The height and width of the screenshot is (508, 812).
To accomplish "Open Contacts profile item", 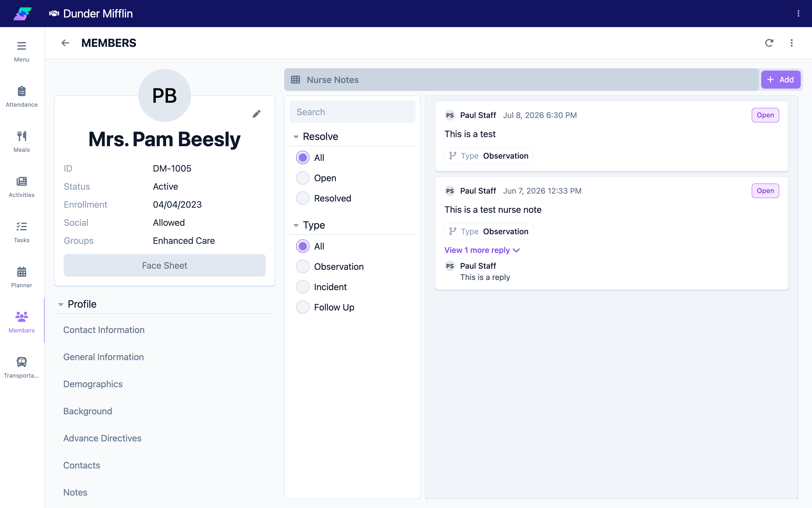I will coord(81,465).
